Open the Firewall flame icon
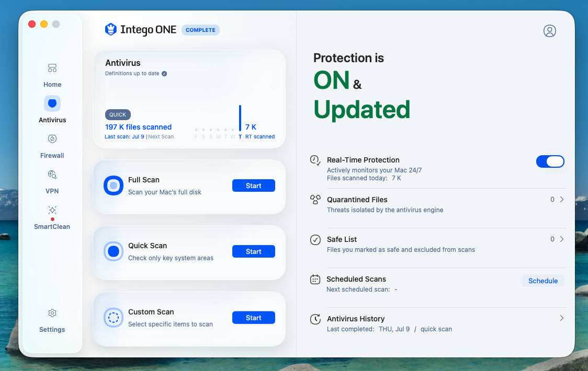 pos(52,139)
